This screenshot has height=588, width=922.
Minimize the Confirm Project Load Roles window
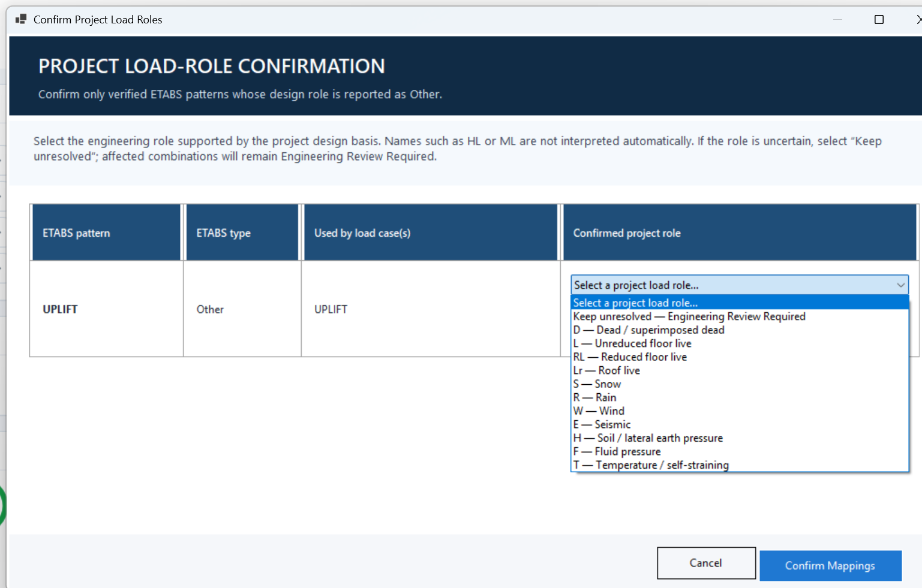coord(837,20)
